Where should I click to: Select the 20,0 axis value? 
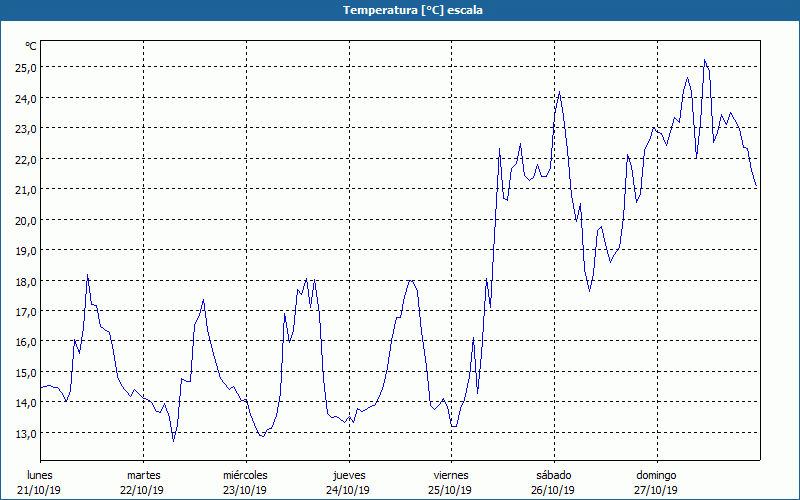coord(26,220)
